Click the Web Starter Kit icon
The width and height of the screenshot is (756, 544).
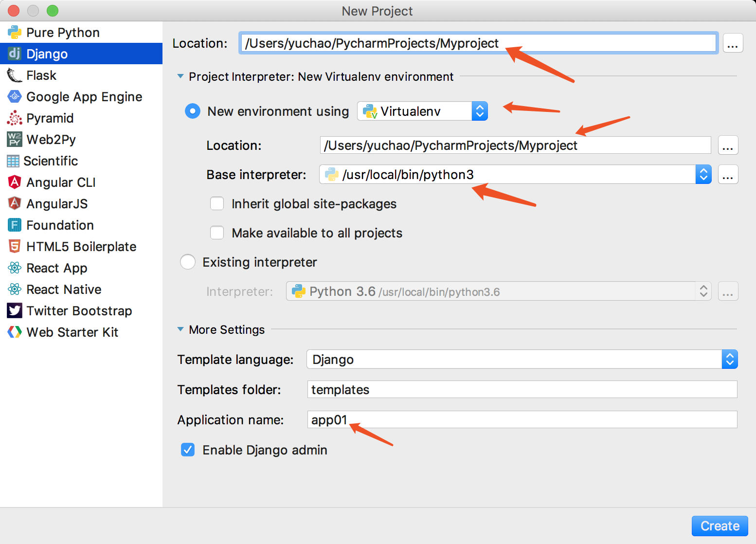[x=15, y=332]
